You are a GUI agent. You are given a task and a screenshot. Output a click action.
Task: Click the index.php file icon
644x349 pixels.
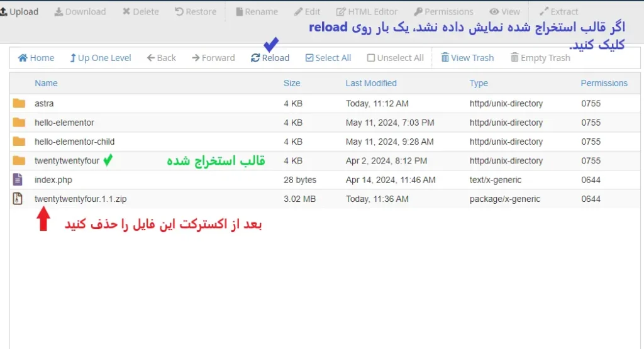pos(18,179)
